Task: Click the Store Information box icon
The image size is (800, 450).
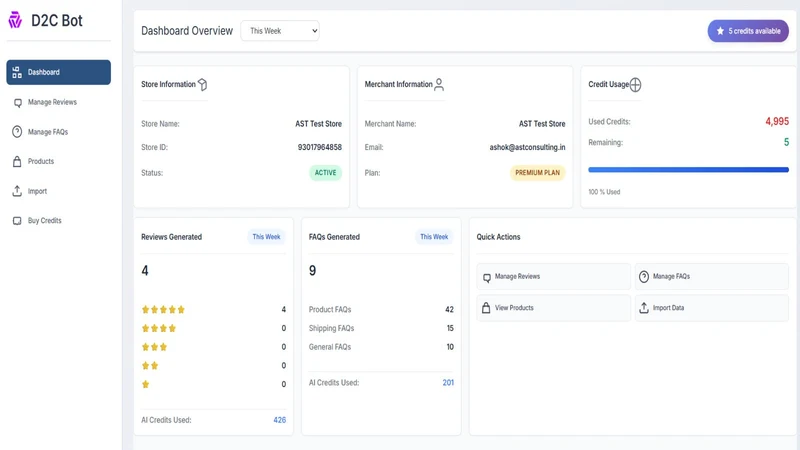Action: [203, 84]
